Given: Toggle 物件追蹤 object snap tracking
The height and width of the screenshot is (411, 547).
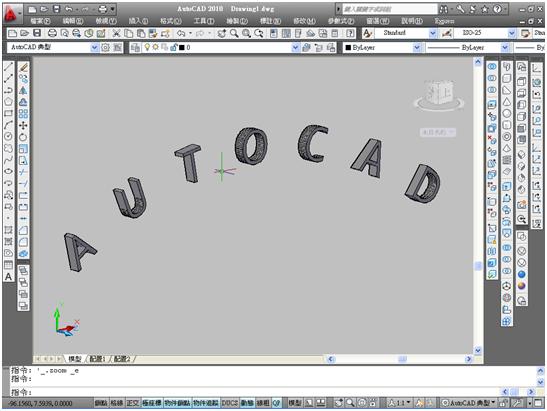Looking at the screenshot, I should pos(206,403).
